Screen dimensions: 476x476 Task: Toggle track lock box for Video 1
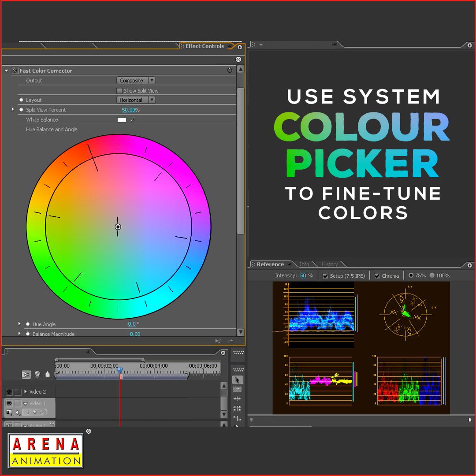click(18, 403)
